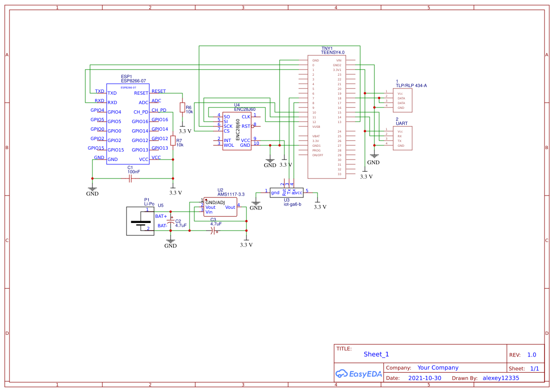
Task: Select the CH_PD net label
Action: [x=159, y=110]
